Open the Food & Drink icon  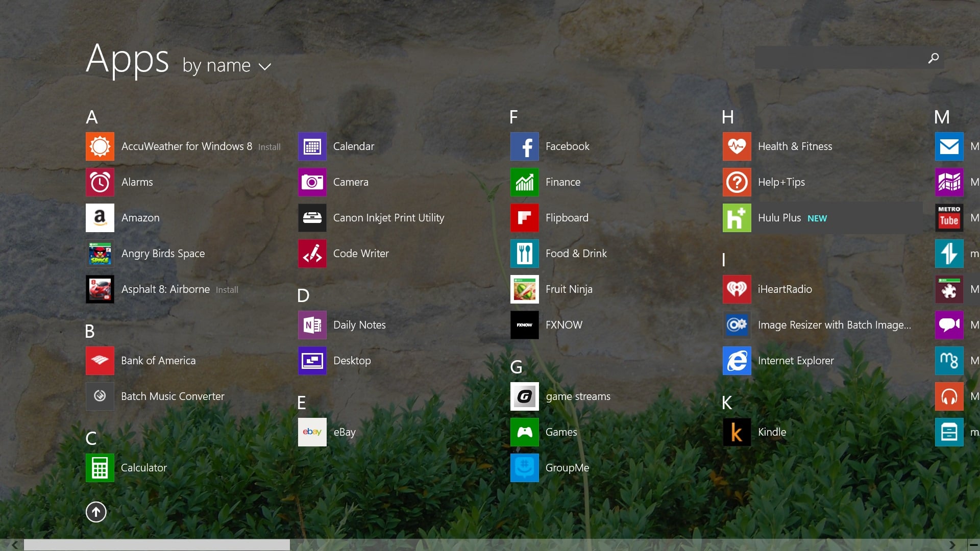525,254
